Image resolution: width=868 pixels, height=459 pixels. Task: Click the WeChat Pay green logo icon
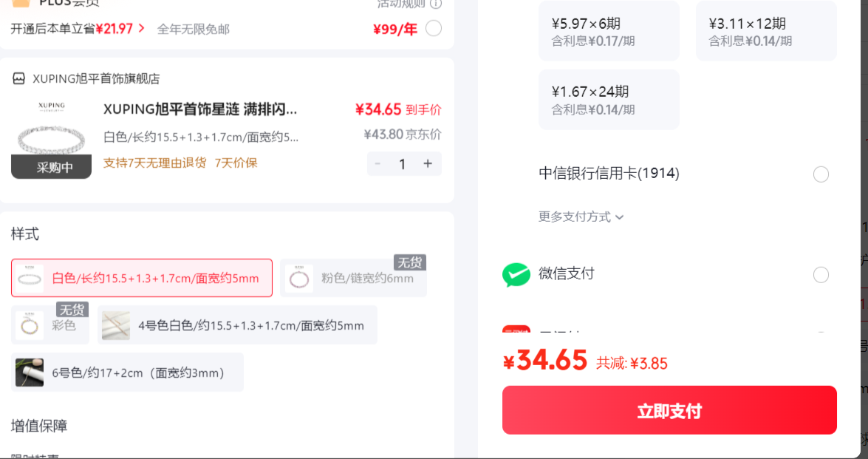coord(516,275)
